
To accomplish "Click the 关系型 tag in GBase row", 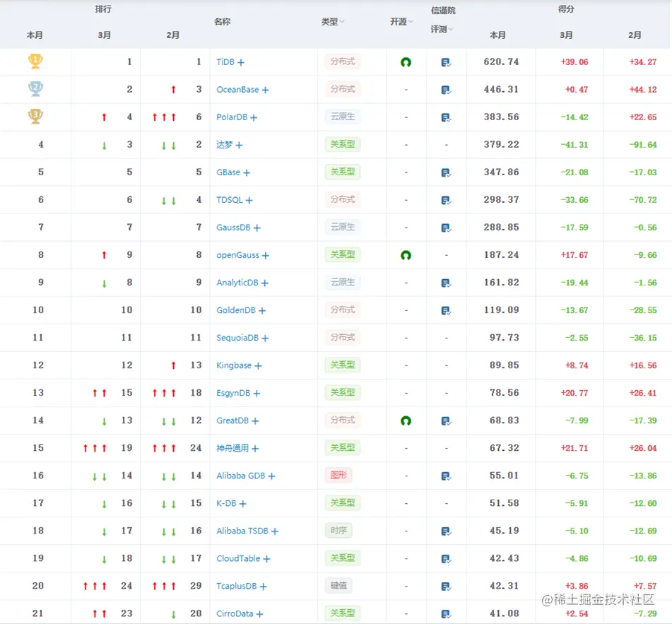I will click(343, 172).
